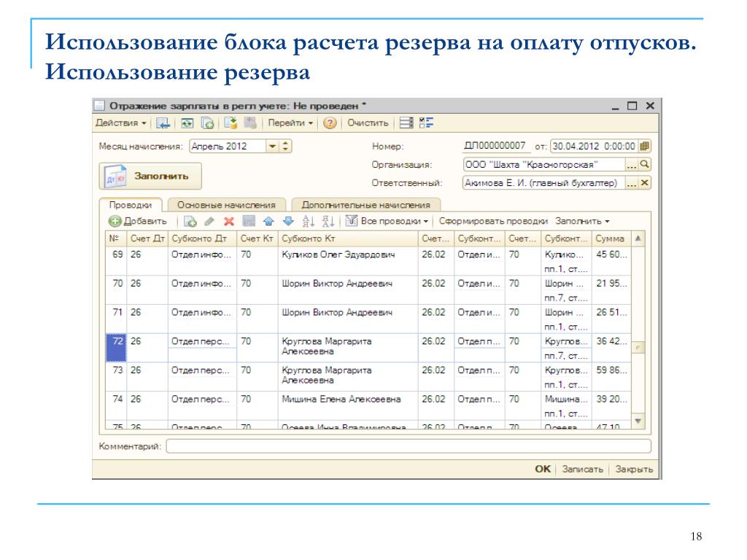Move the row up with the blue arrow
Image resolution: width=747 pixels, height=560 pixels.
[268, 221]
